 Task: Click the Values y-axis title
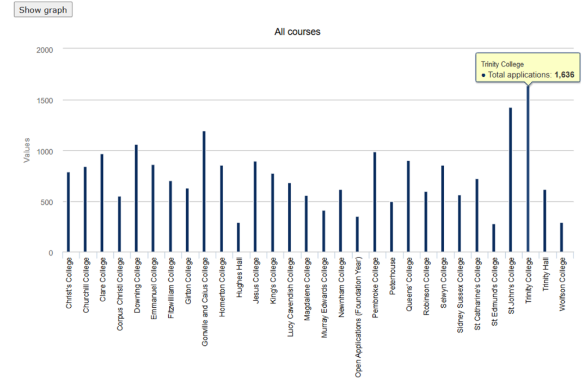tap(27, 150)
